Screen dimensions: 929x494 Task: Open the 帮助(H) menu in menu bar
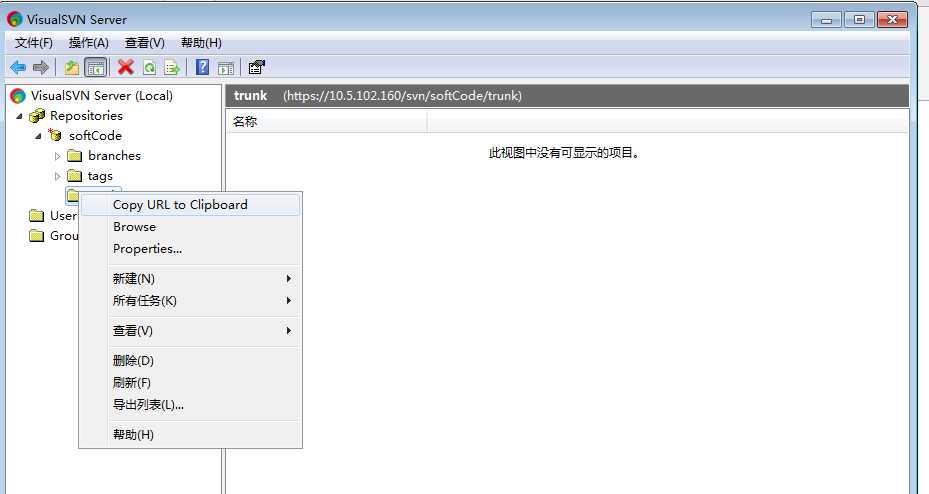[201, 43]
